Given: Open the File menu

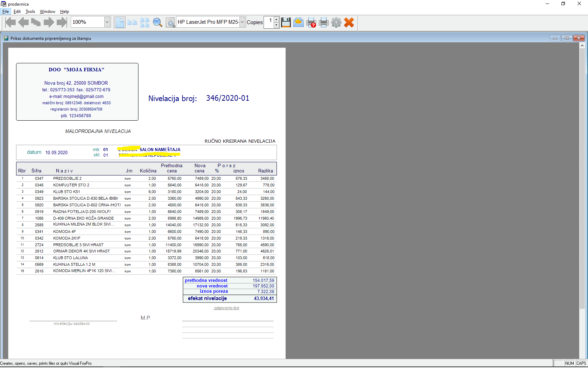Looking at the screenshot, I should [6, 12].
